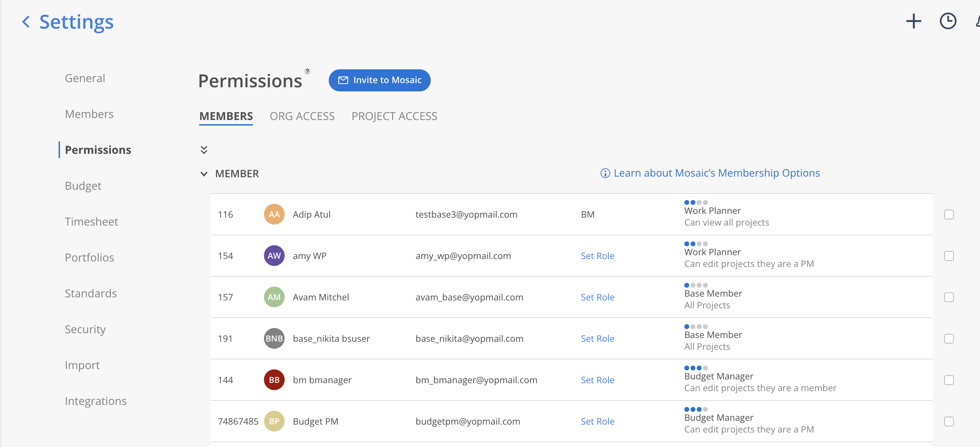Switch to the PROJECT ACCESS tab
The image size is (980, 447).
coord(394,116)
